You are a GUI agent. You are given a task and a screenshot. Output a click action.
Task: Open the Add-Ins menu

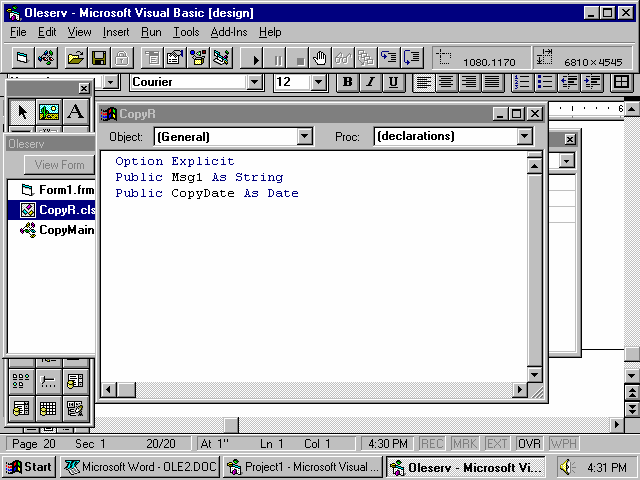pos(229,32)
